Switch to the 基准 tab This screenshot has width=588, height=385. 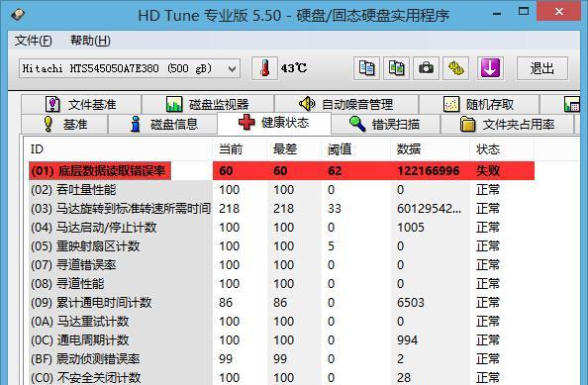[x=64, y=124]
